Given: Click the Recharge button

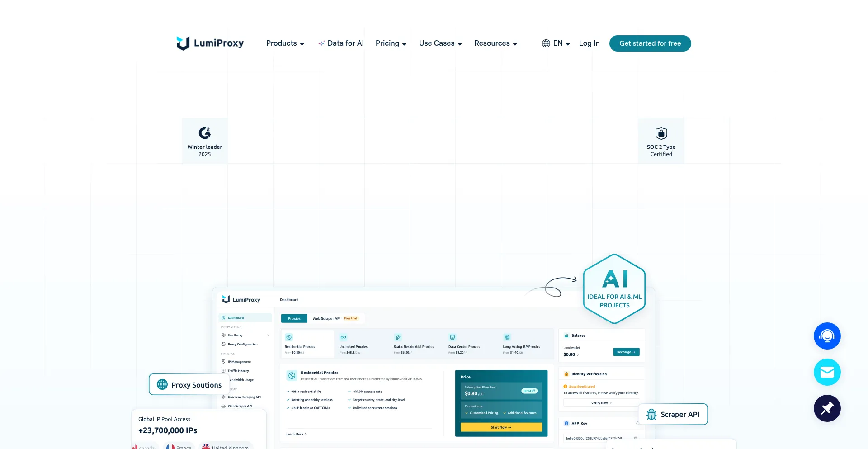Looking at the screenshot, I should 626,352.
